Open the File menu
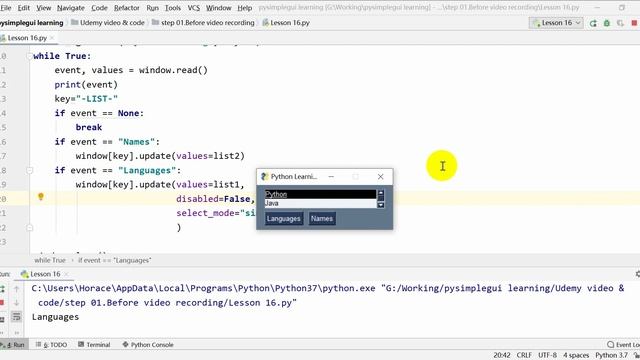 [6, 8]
